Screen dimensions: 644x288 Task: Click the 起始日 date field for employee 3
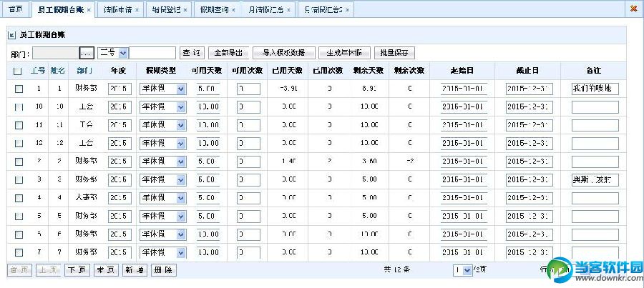tap(464, 179)
